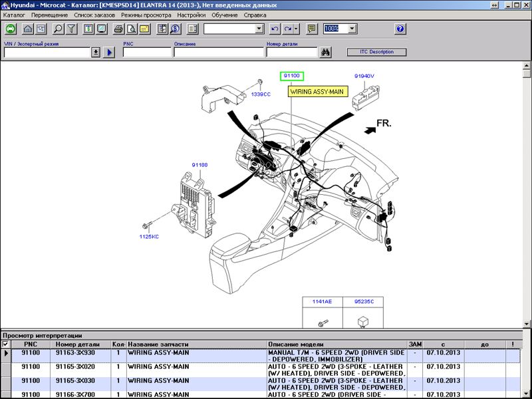
Task: Click the undo arrow icon
Action: (275, 29)
